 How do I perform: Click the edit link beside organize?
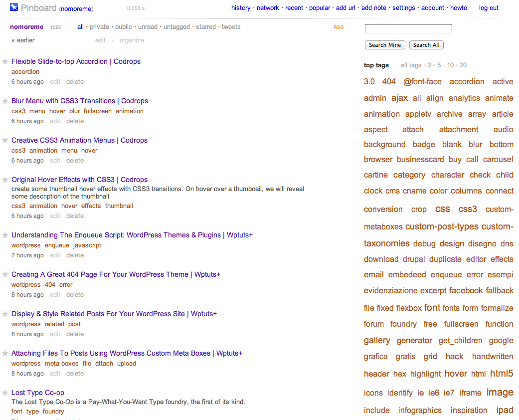coord(100,40)
